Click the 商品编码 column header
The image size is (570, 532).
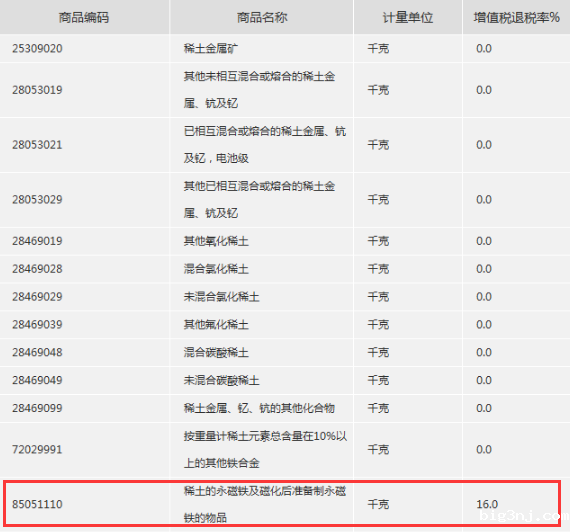[84, 17]
